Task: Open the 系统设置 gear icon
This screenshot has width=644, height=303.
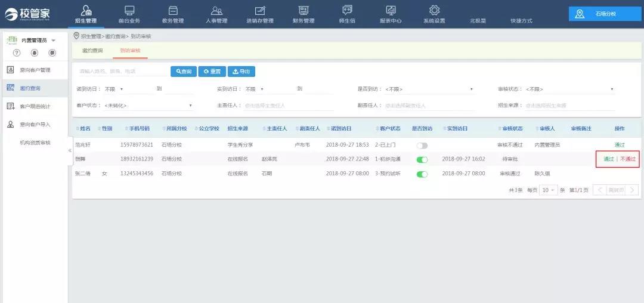Action: (x=434, y=11)
